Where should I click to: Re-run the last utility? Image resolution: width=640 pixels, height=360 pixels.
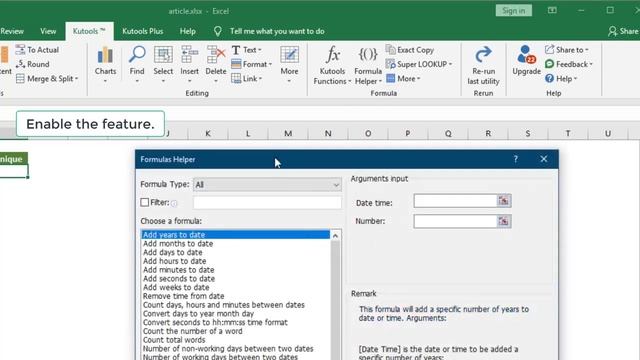point(483,65)
